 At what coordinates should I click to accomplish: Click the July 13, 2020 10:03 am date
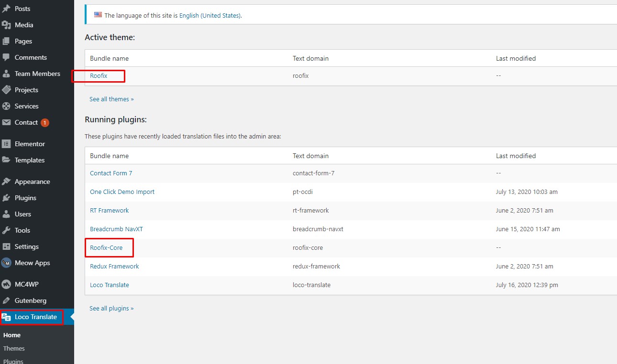527,192
